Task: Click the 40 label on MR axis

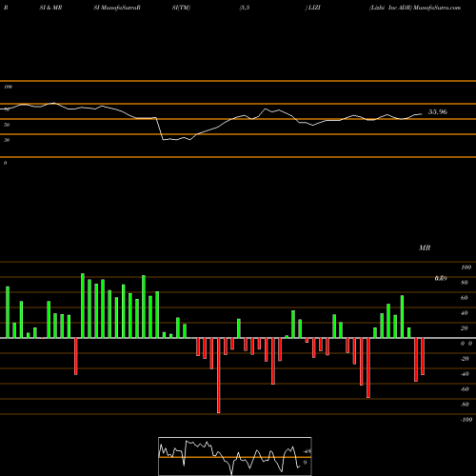Action: tap(465, 313)
